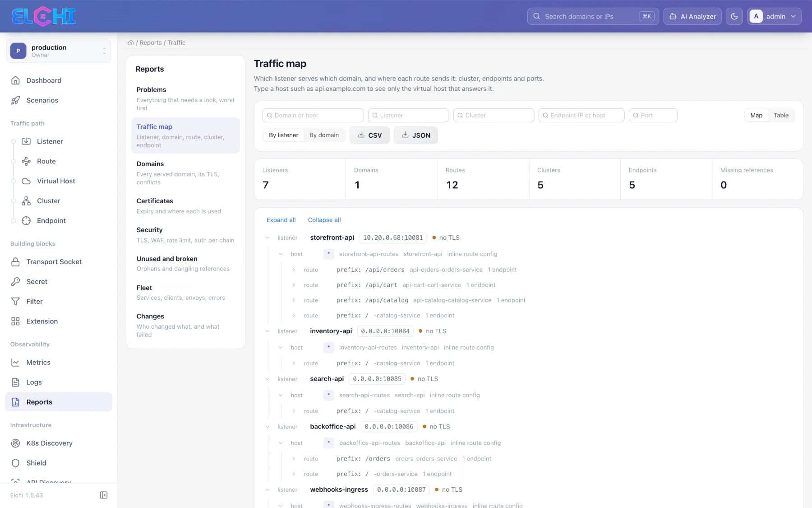Open the admin user menu
This screenshot has height=508, width=812.
tap(775, 16)
